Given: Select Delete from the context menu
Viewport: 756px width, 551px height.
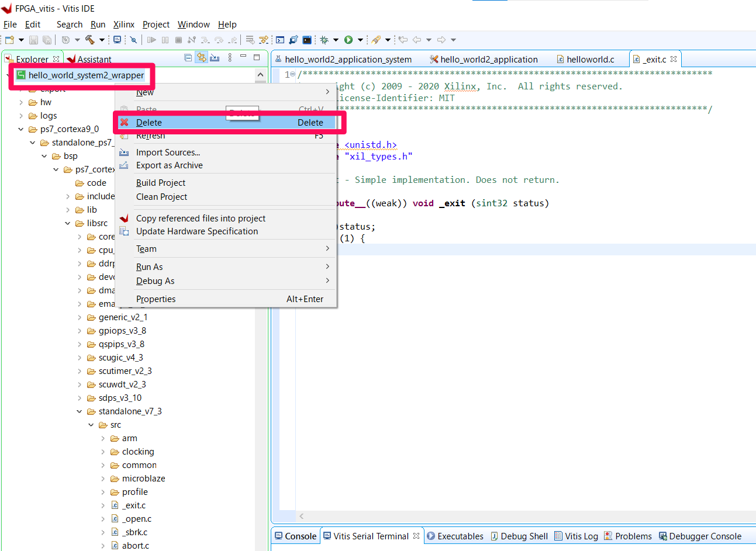Looking at the screenshot, I should 149,123.
